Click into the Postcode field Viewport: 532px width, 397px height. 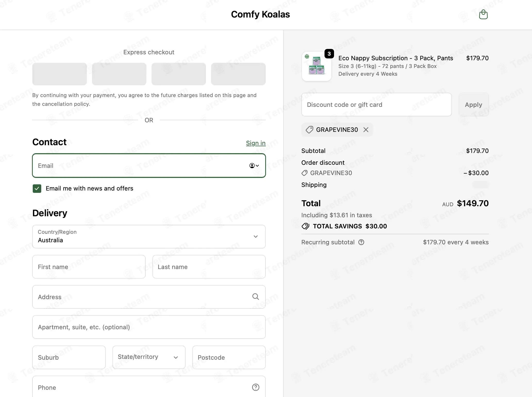coord(229,357)
